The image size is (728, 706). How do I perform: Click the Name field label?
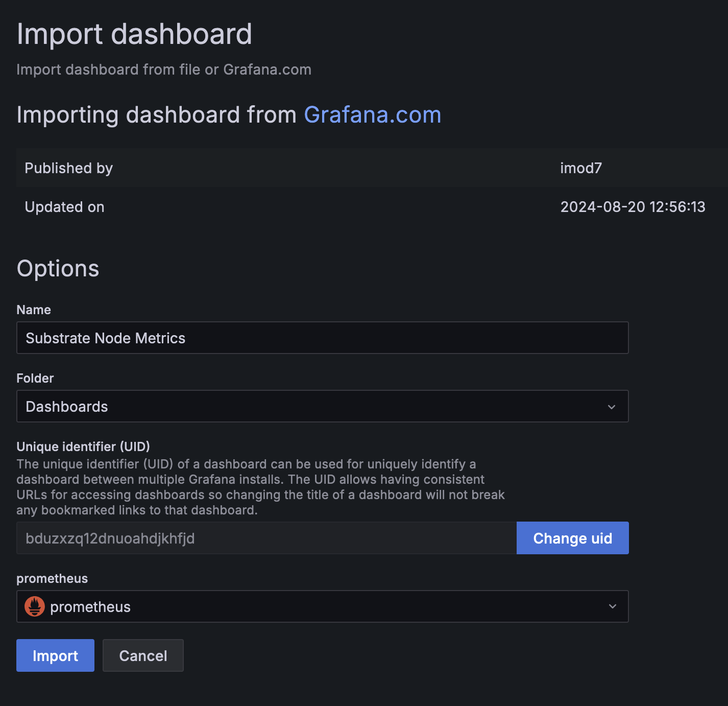click(x=34, y=310)
